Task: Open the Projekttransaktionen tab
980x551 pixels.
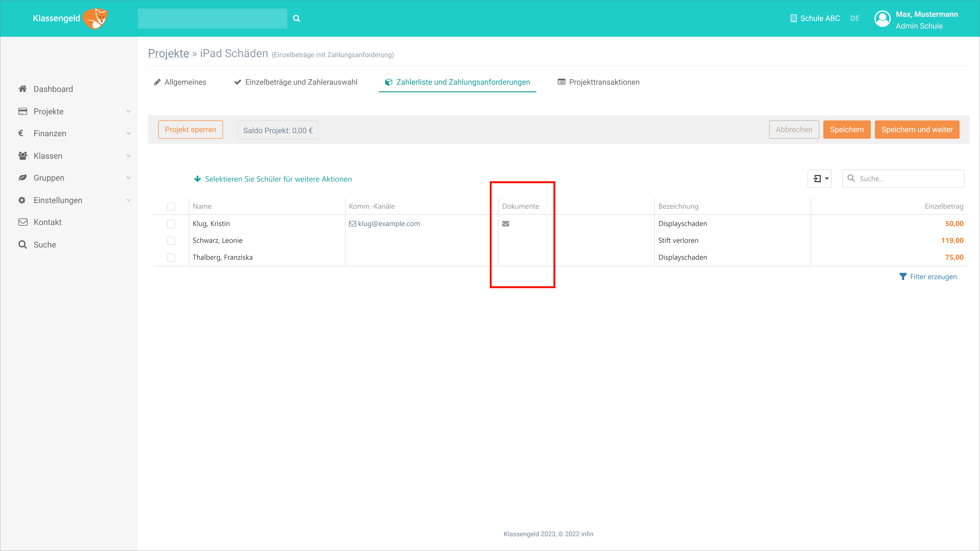Action: click(598, 82)
